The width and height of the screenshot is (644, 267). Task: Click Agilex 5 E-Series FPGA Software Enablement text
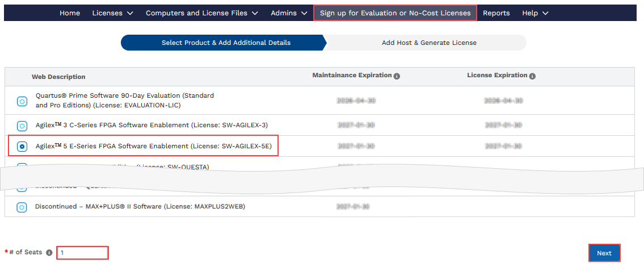tap(153, 147)
